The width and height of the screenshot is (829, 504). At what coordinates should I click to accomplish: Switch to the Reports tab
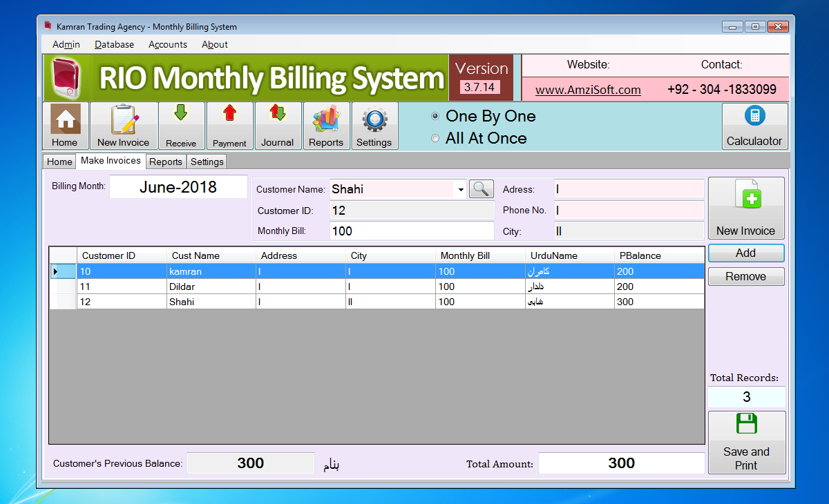pyautogui.click(x=166, y=161)
